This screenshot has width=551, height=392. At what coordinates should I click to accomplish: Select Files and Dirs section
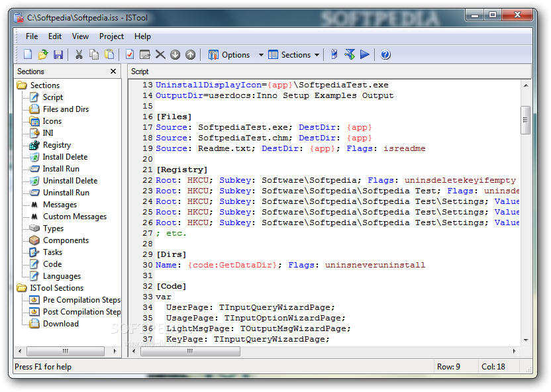pyautogui.click(x=66, y=109)
